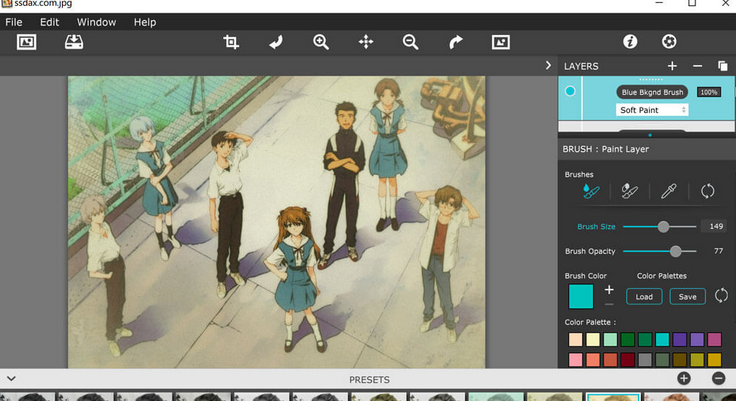This screenshot has width=736, height=401.
Task: Click the Brush Opacity value 77
Action: point(718,251)
